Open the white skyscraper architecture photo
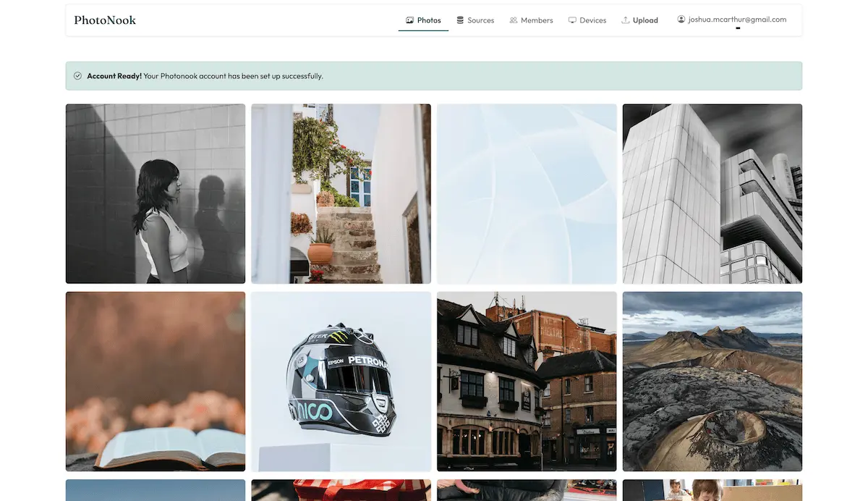Image resolution: width=868 pixels, height=501 pixels. (x=712, y=194)
